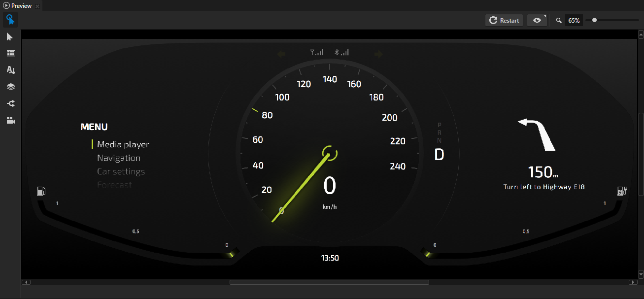Click the stacked layers tool icon
This screenshot has width=644, height=299.
(10, 87)
